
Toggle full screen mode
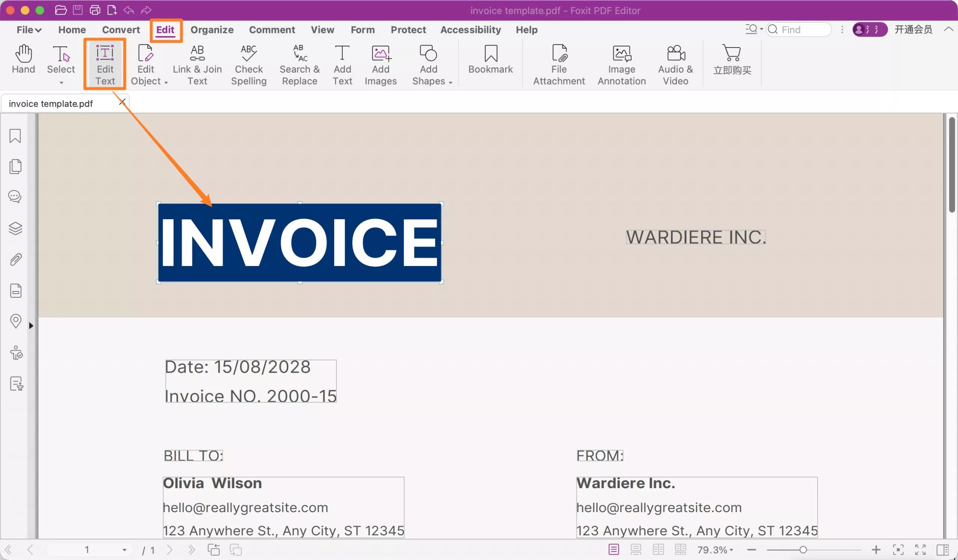tap(920, 550)
